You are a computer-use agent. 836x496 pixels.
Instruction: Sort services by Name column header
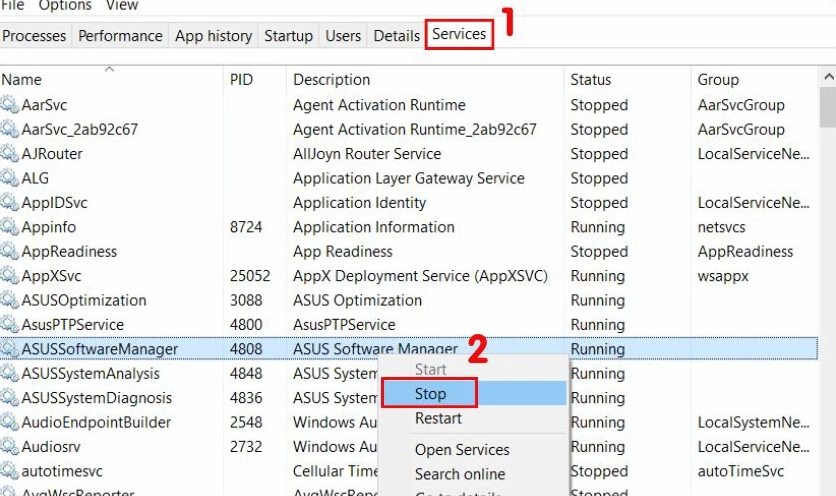click(x=22, y=80)
